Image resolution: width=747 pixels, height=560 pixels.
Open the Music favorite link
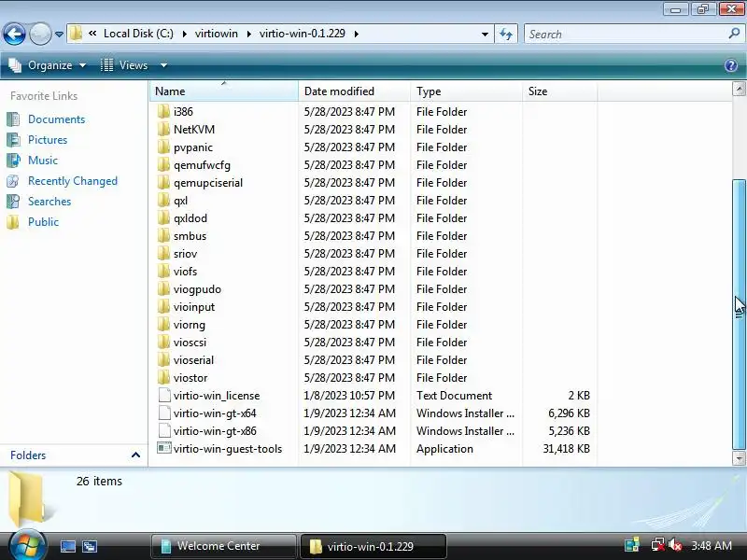point(43,160)
